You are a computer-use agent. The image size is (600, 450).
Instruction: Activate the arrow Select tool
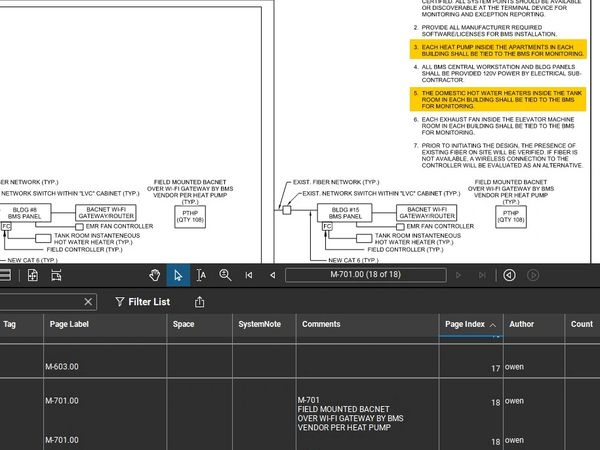pos(178,275)
